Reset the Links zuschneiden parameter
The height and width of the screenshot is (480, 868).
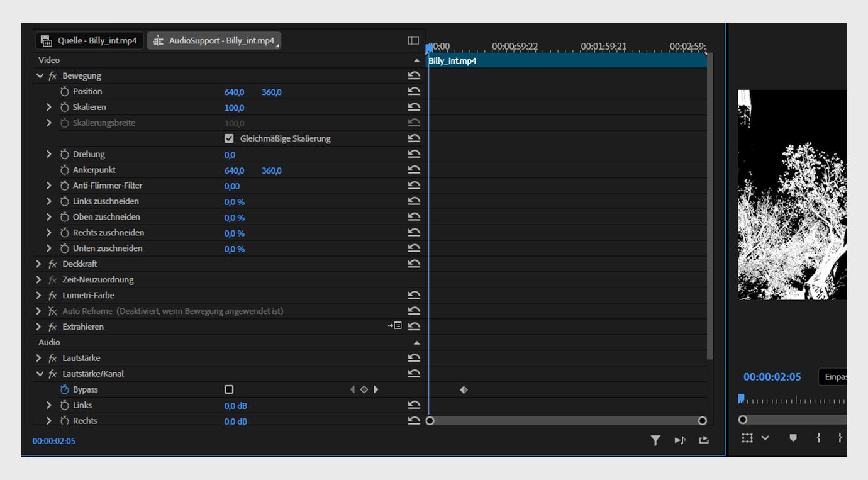pyautogui.click(x=414, y=201)
